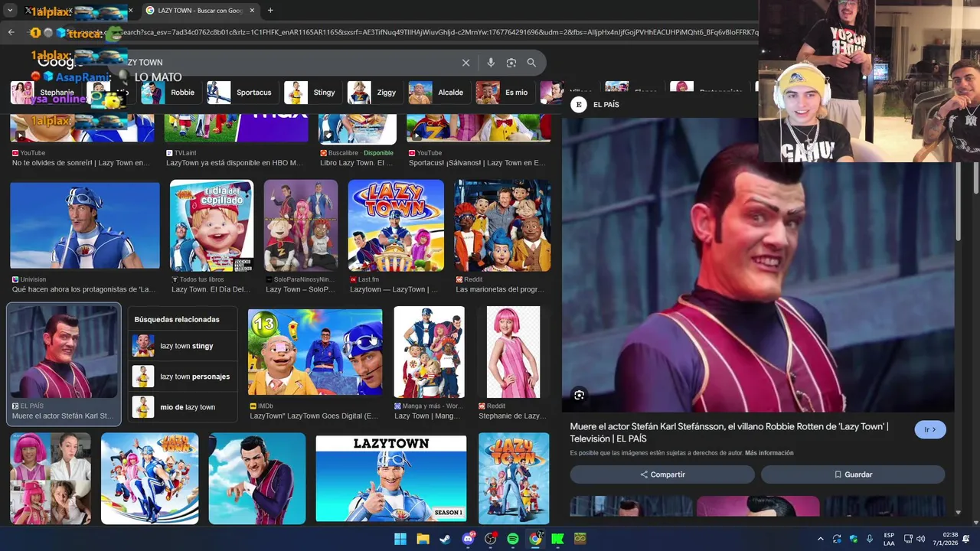Viewport: 980px width, 551px height.
Task: Click 'Sportacus! ¡Sálvanos! | Lazy Town en E...' caption
Action: (x=477, y=163)
